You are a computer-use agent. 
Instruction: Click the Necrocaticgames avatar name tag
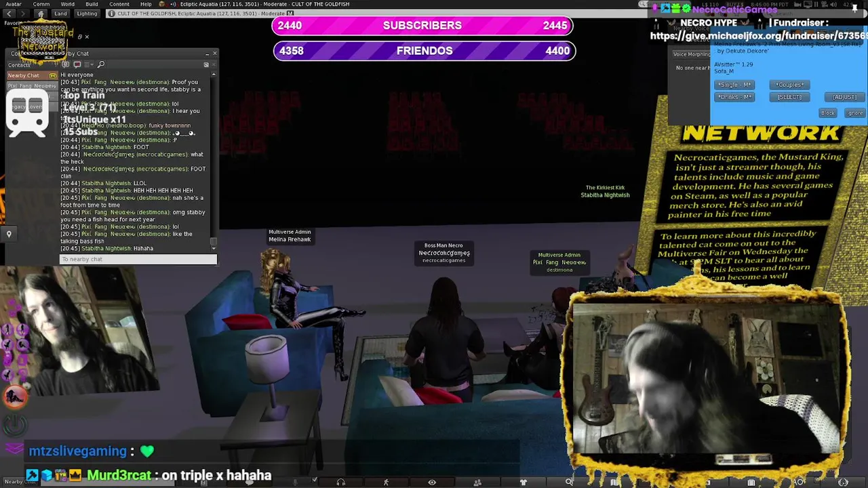pyautogui.click(x=443, y=253)
